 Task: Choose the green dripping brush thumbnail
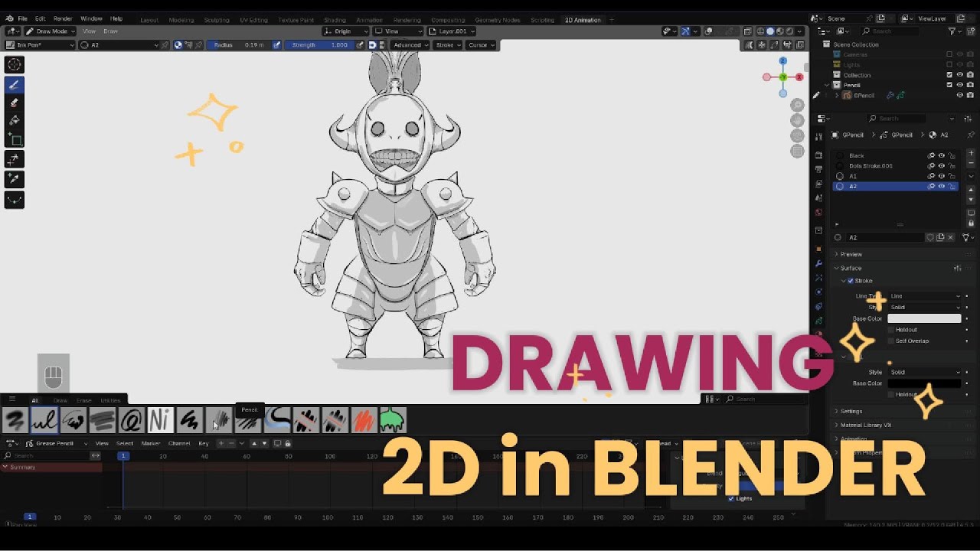pyautogui.click(x=391, y=419)
